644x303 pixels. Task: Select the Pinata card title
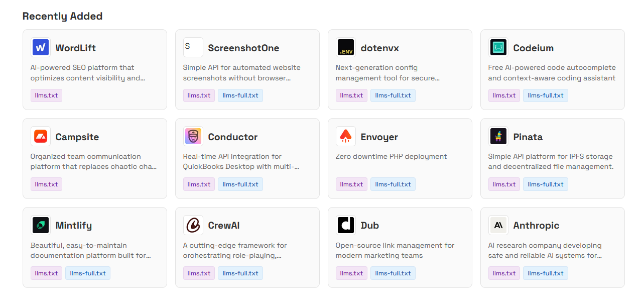(528, 137)
